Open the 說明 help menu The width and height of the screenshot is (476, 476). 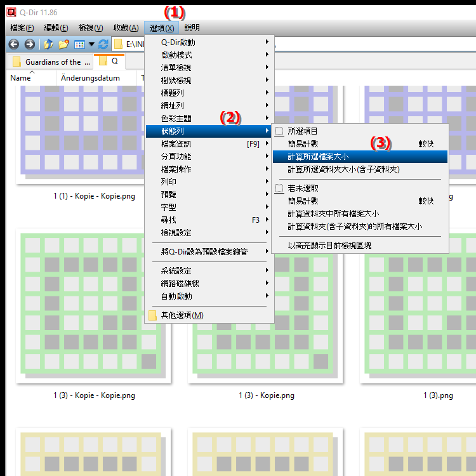point(192,28)
